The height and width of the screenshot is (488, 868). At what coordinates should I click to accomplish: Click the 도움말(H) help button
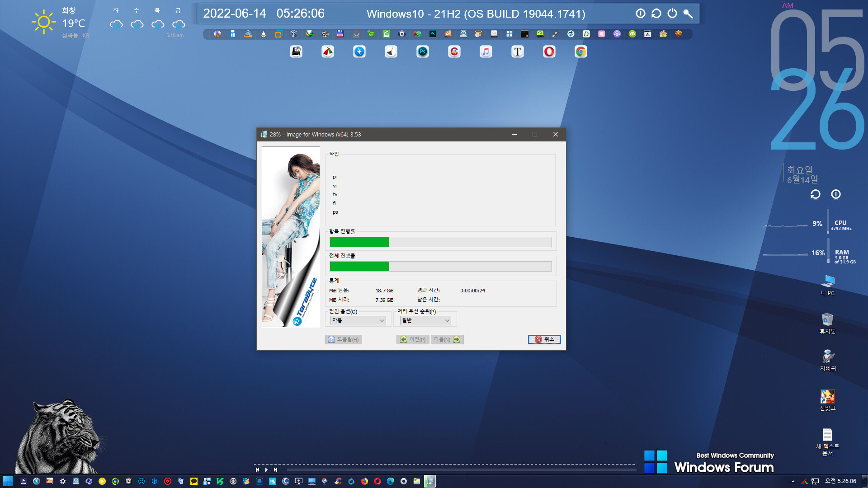pos(344,339)
